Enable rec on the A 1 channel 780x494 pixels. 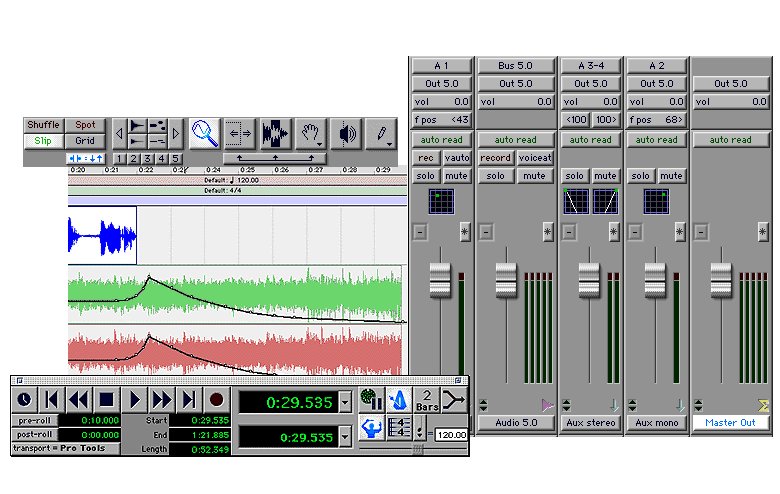coord(426,158)
